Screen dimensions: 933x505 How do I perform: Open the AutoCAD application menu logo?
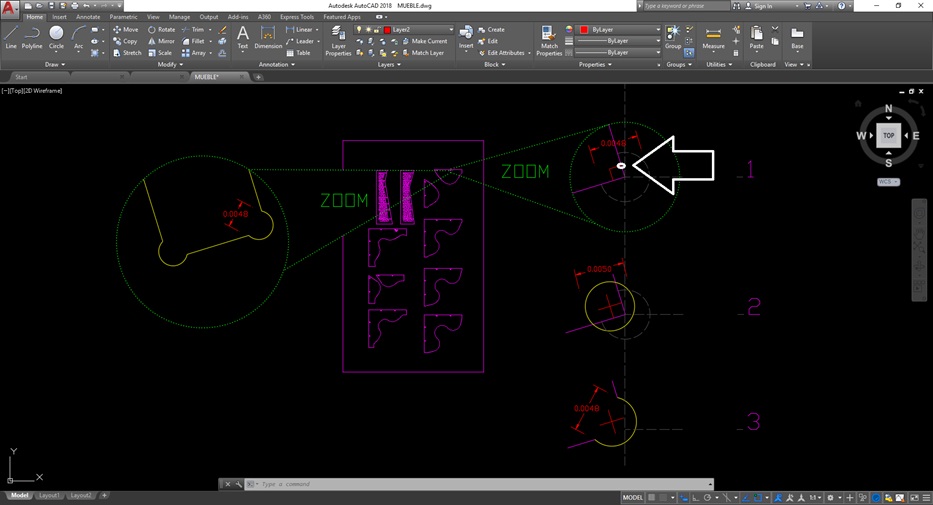click(x=8, y=9)
